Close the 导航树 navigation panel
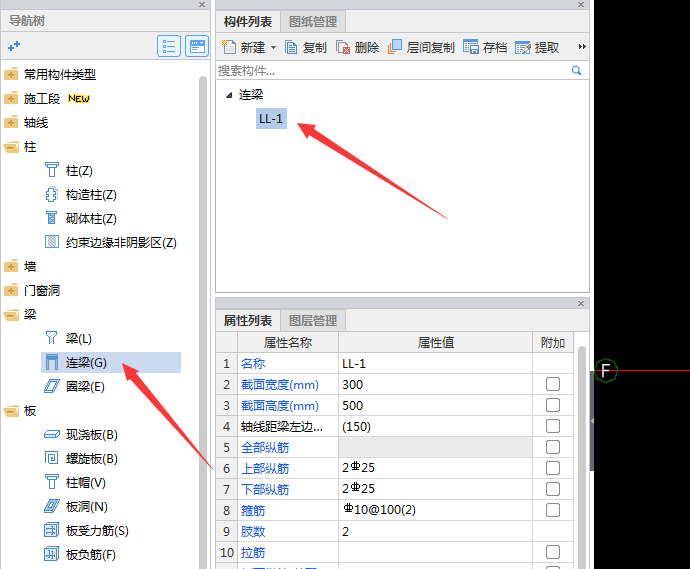This screenshot has height=569, width=690. coord(202,4)
